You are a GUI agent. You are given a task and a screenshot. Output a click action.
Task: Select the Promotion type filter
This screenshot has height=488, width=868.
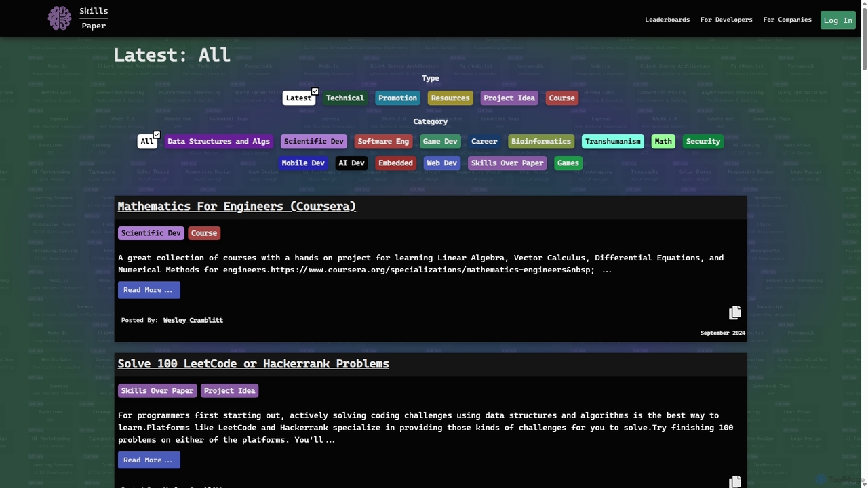(397, 98)
